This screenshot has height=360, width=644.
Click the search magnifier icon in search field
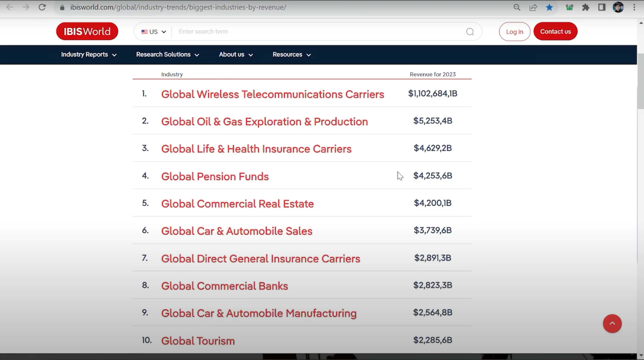click(x=470, y=32)
